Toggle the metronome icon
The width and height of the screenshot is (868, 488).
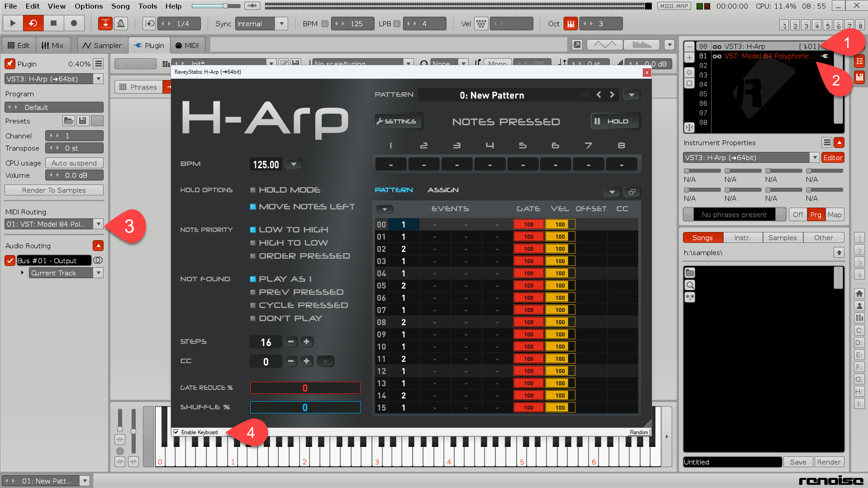pyautogui.click(x=121, y=24)
